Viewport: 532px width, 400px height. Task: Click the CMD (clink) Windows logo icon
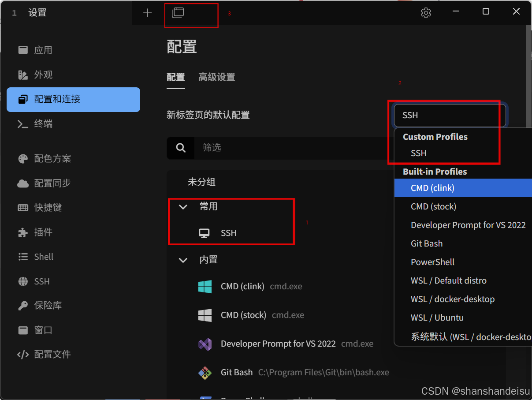[x=205, y=287]
